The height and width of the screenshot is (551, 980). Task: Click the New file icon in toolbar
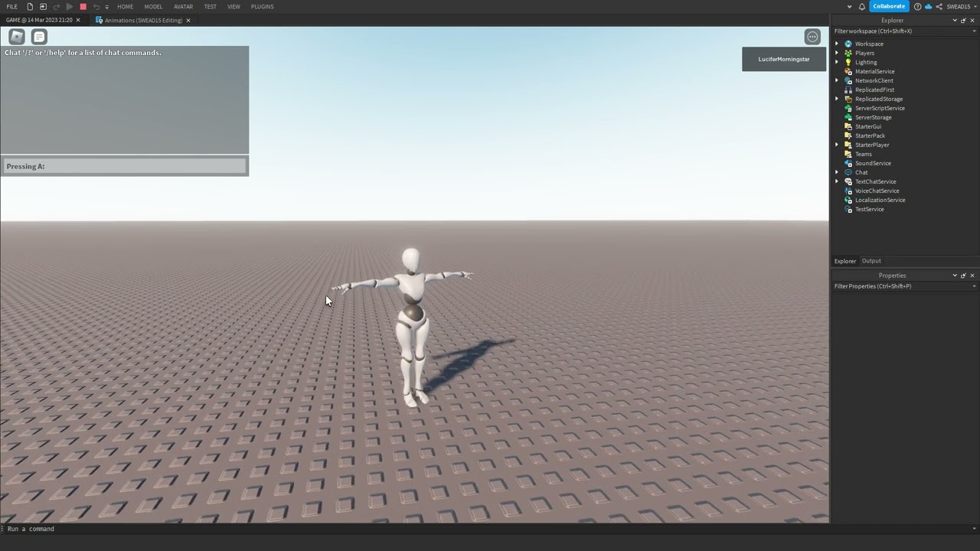click(x=30, y=7)
